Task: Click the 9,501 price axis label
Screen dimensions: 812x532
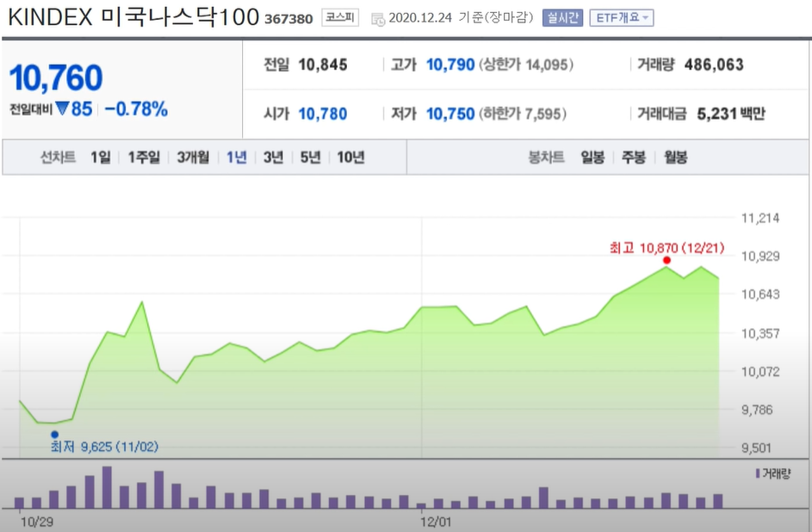Action: pos(757,448)
